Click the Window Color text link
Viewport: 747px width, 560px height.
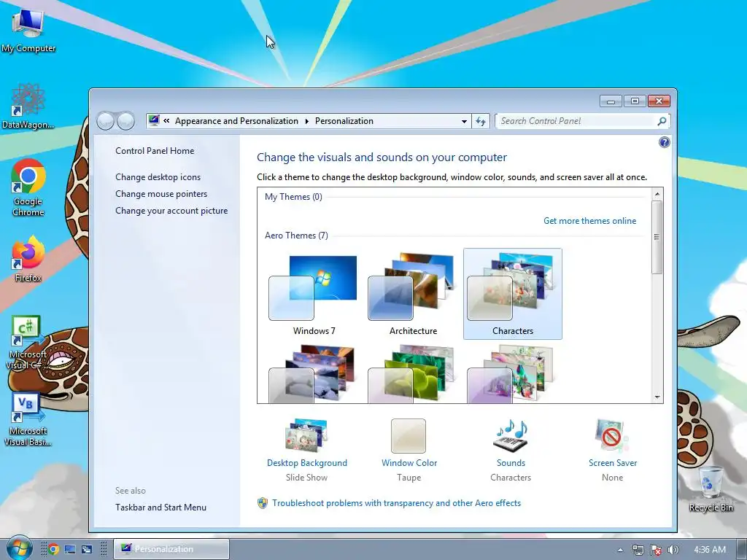click(x=409, y=463)
